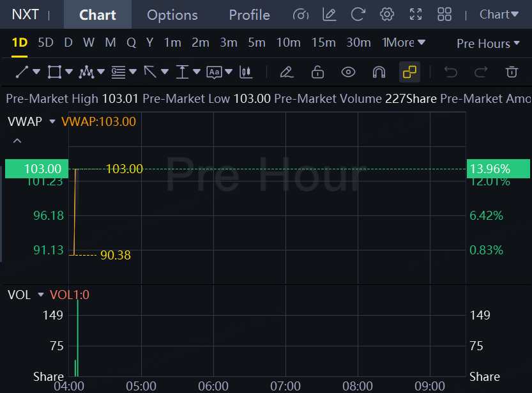
Task: Toggle drawings visibility eye icon
Action: coord(348,72)
